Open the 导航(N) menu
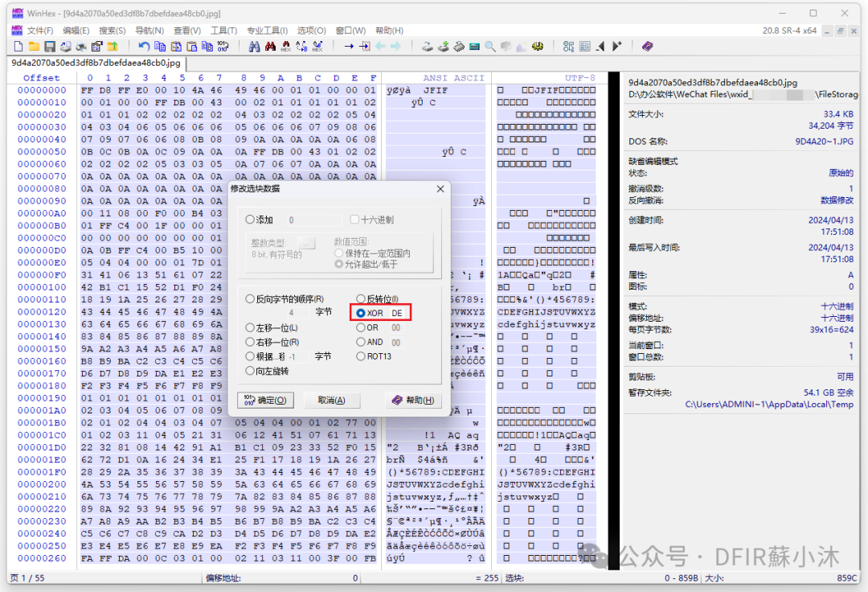 pyautogui.click(x=149, y=31)
